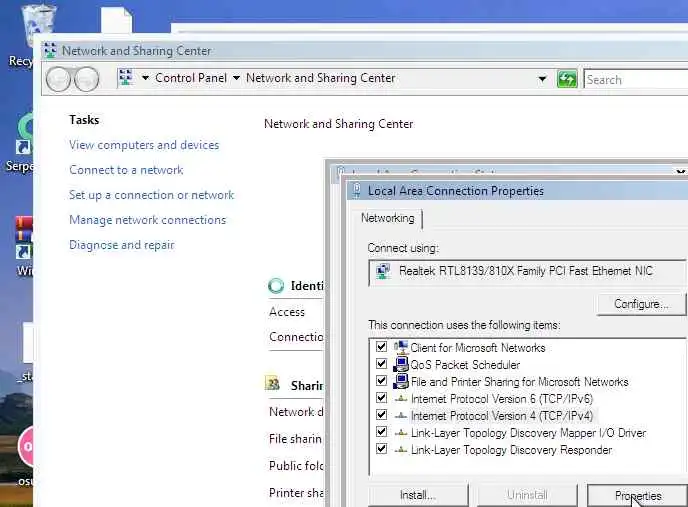688x507 pixels.
Task: Uncheck Link-Layer Topology Discovery Mapper I/O Driver
Action: coord(381,432)
